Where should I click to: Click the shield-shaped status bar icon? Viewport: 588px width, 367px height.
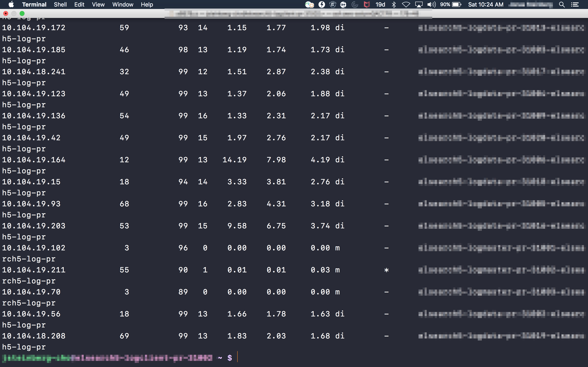pyautogui.click(x=333, y=4)
